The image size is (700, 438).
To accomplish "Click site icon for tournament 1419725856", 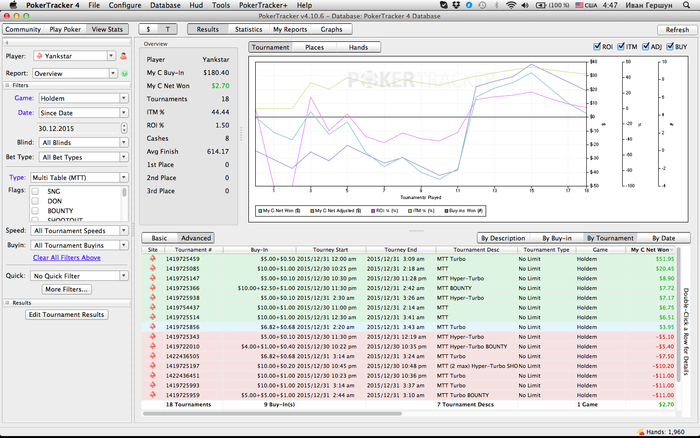I will [x=152, y=326].
